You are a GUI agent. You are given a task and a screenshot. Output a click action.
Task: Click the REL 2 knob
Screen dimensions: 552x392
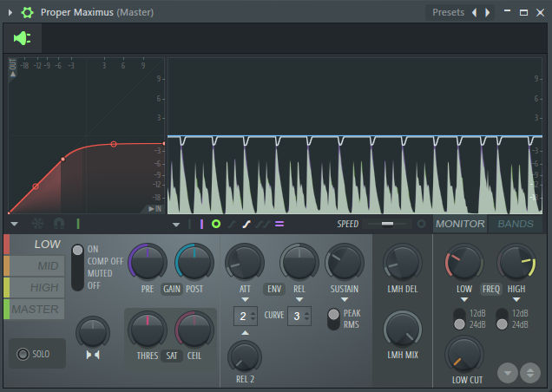point(244,356)
